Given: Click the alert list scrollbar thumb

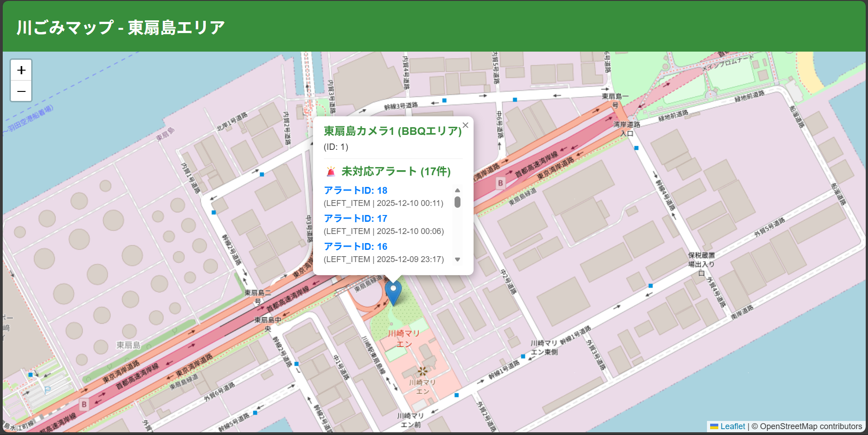Looking at the screenshot, I should pos(457,202).
